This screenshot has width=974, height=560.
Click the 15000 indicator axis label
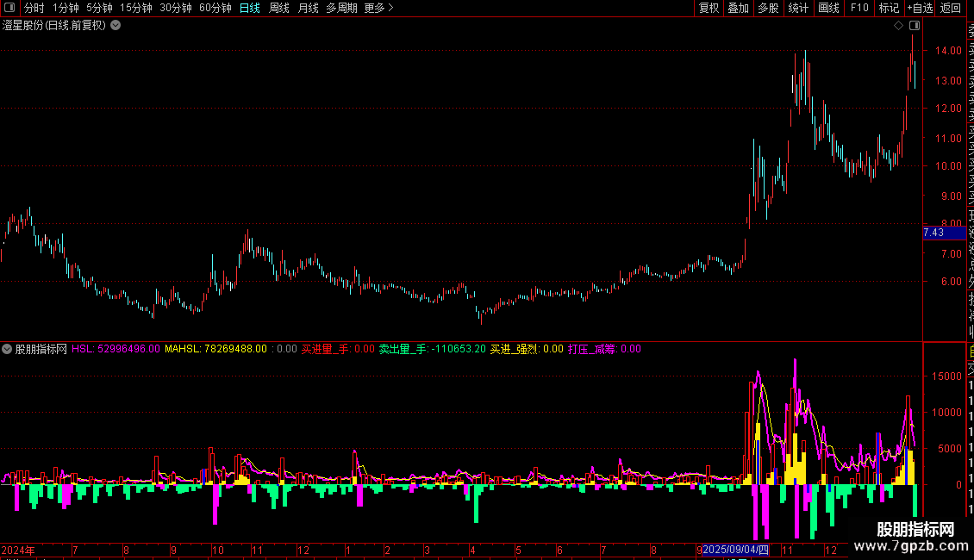tap(946, 376)
